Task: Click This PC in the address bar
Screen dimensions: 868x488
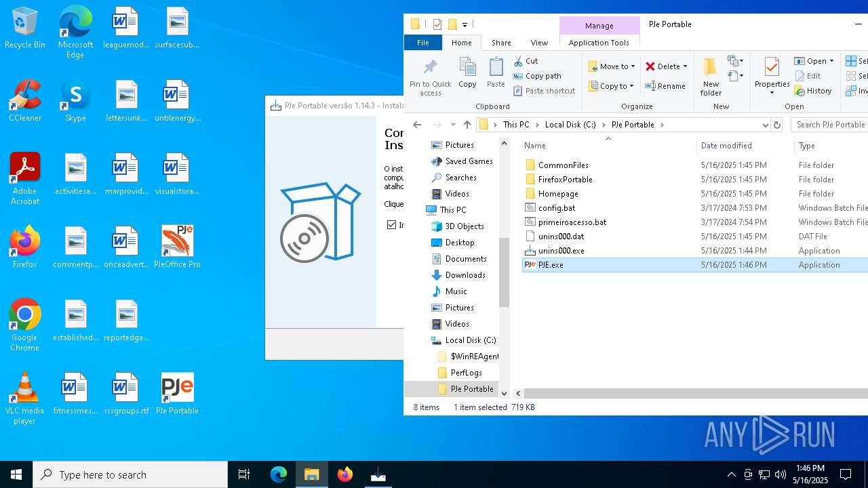Action: (516, 125)
